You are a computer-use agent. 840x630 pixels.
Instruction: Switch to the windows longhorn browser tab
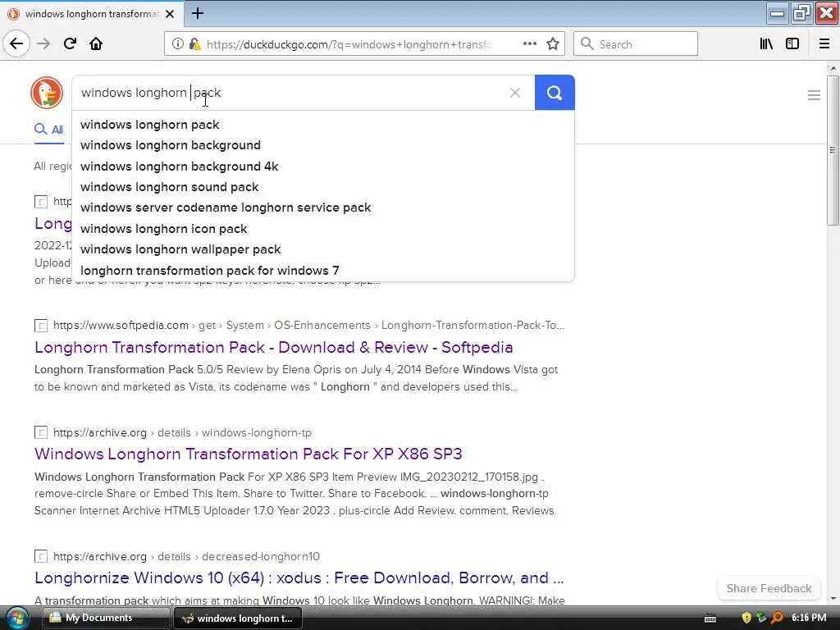coord(92,14)
